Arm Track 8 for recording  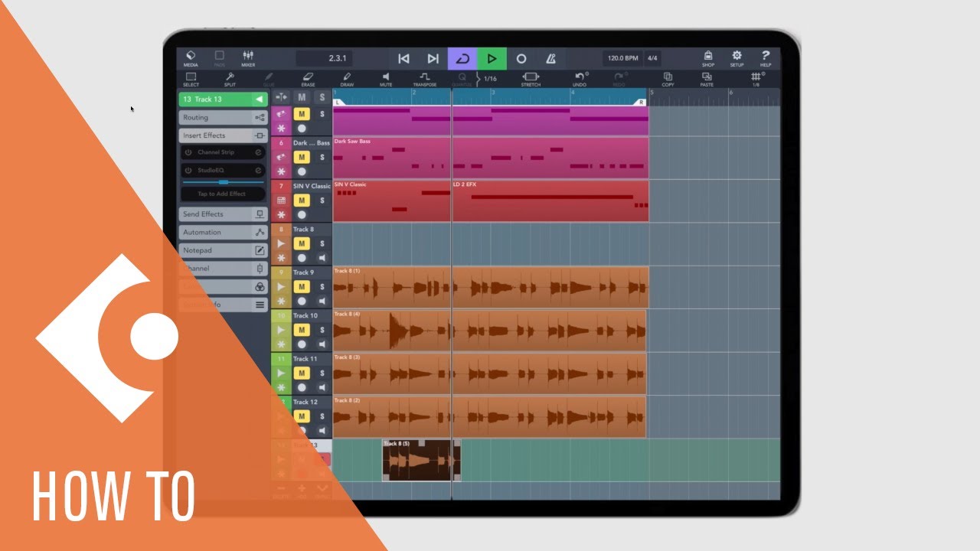click(x=302, y=258)
